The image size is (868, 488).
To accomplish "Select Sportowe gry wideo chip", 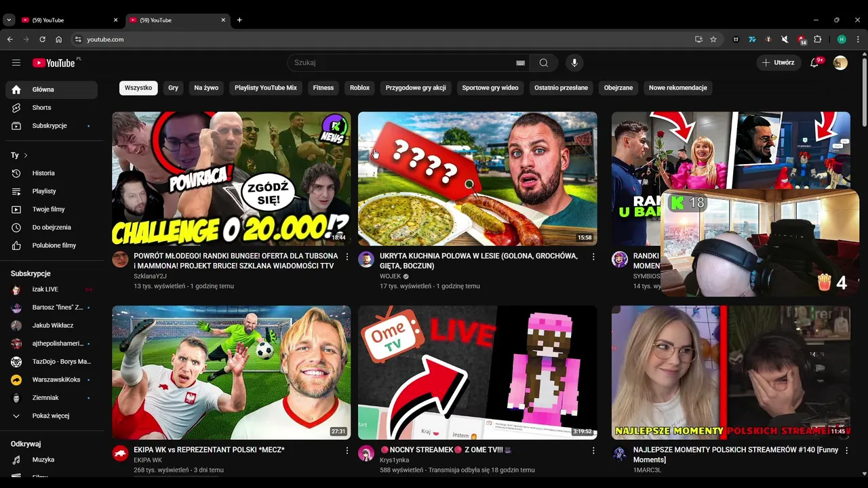I will [x=490, y=87].
